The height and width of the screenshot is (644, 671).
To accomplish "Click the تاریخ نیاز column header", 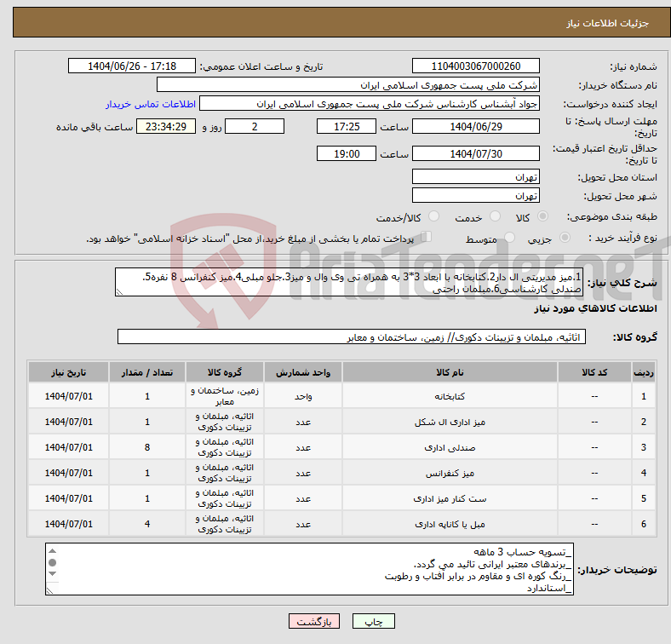I will point(68,372).
